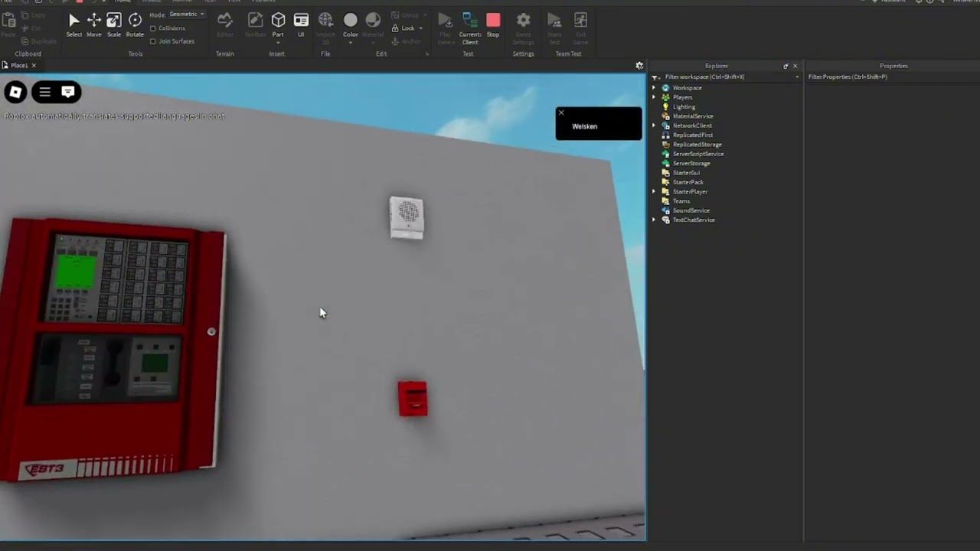This screenshot has width=980, height=551.
Task: Expand the NetworkClient node
Action: point(654,126)
